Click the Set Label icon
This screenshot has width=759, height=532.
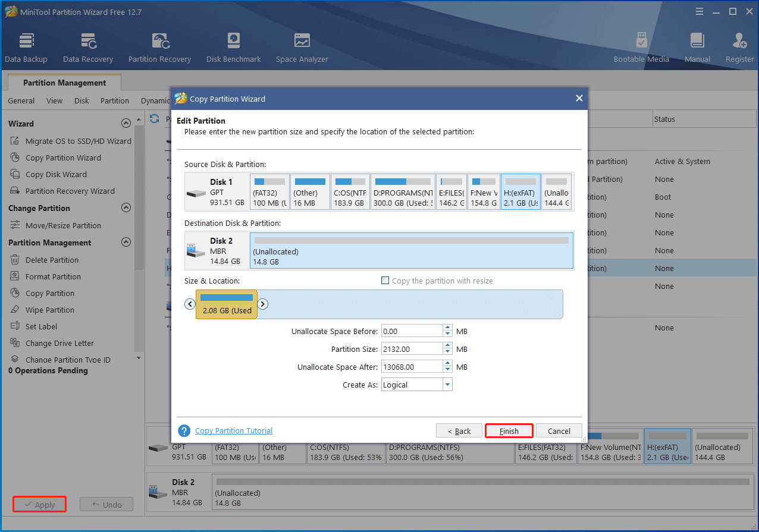[x=15, y=326]
